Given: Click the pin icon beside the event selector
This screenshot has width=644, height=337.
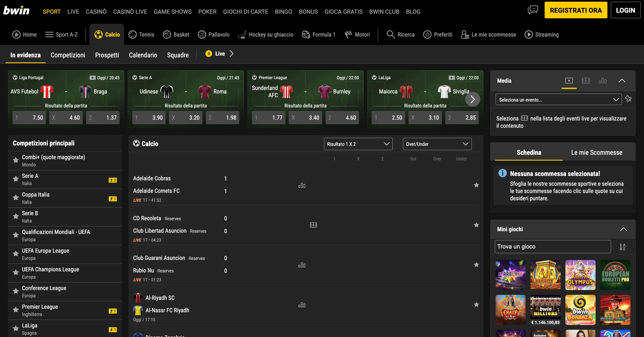Looking at the screenshot, I should [x=628, y=99].
